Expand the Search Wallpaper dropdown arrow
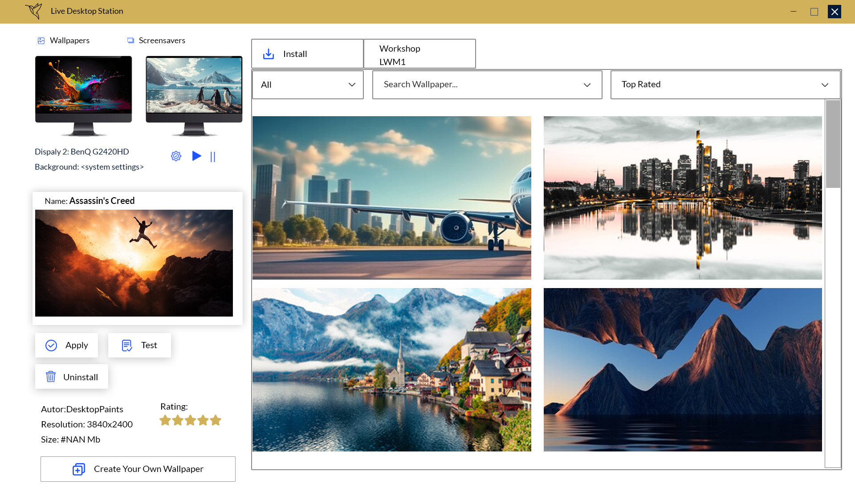The height and width of the screenshot is (504, 855). click(x=587, y=85)
